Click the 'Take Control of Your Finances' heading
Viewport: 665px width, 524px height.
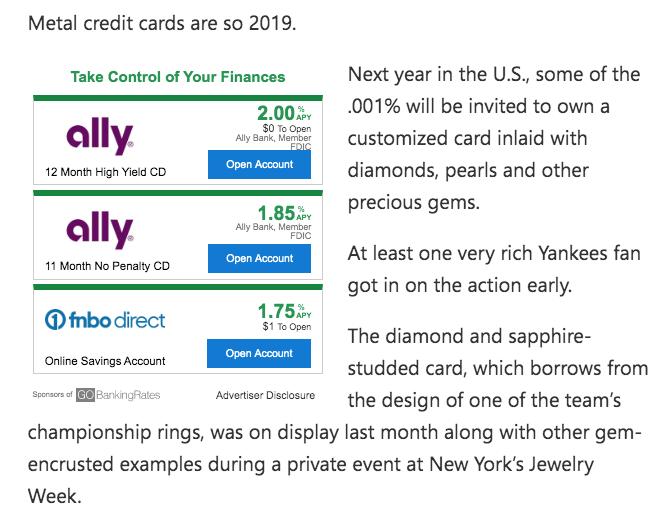(178, 77)
